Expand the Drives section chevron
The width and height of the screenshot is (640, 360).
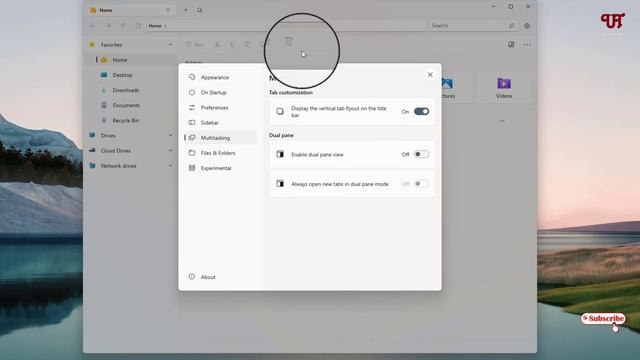[170, 136]
